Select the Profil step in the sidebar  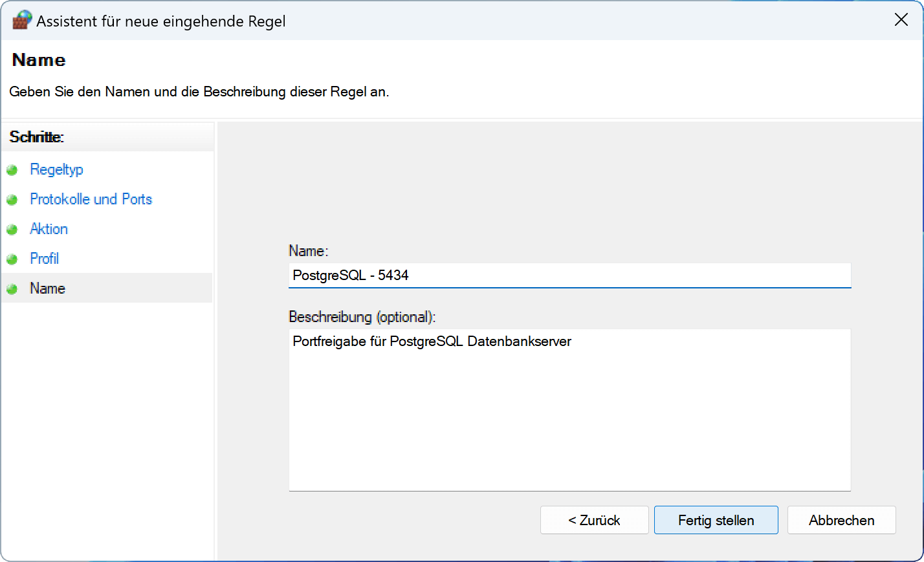coord(44,259)
